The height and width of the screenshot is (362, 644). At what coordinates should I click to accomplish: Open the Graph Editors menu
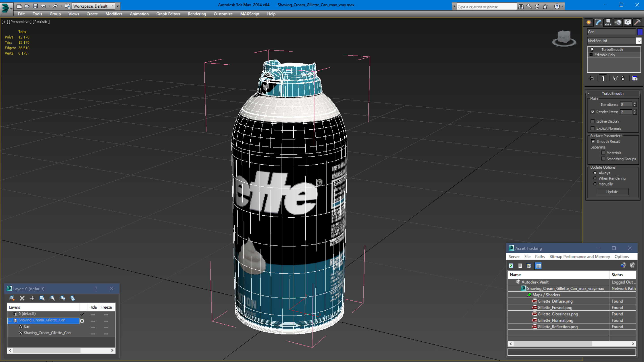pos(168,14)
